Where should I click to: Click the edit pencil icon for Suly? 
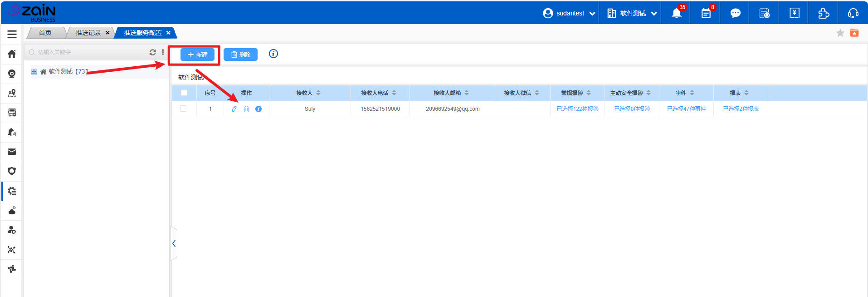pos(234,109)
